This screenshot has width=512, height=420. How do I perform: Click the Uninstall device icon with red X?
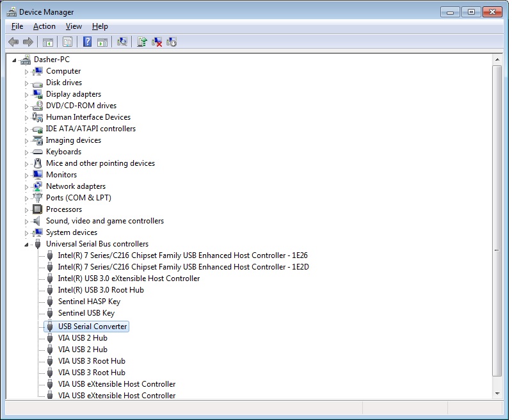[157, 42]
